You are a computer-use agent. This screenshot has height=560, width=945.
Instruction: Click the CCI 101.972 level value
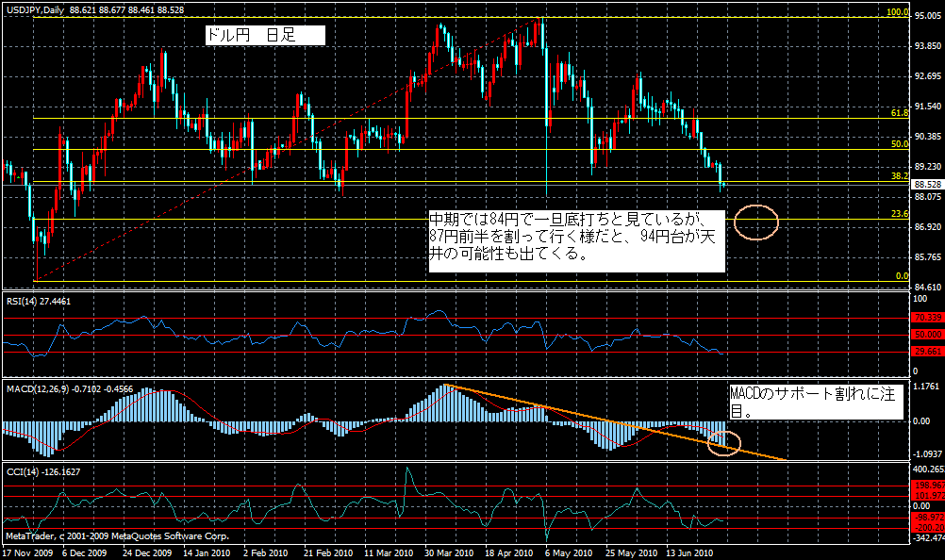coord(929,496)
